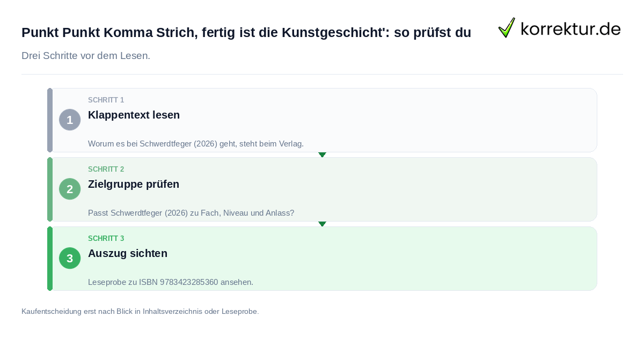Select the step 3 number circle
644x338 pixels.
pyautogui.click(x=70, y=258)
